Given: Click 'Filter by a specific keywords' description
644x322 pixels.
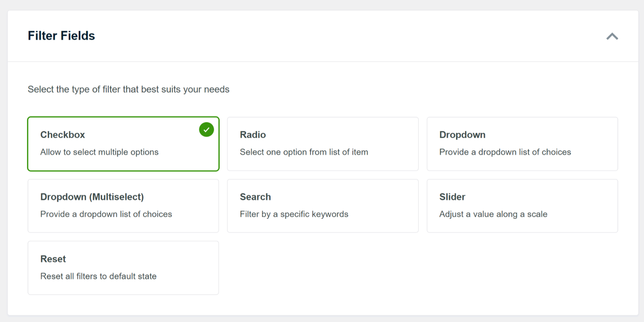Looking at the screenshot, I should pyautogui.click(x=294, y=214).
